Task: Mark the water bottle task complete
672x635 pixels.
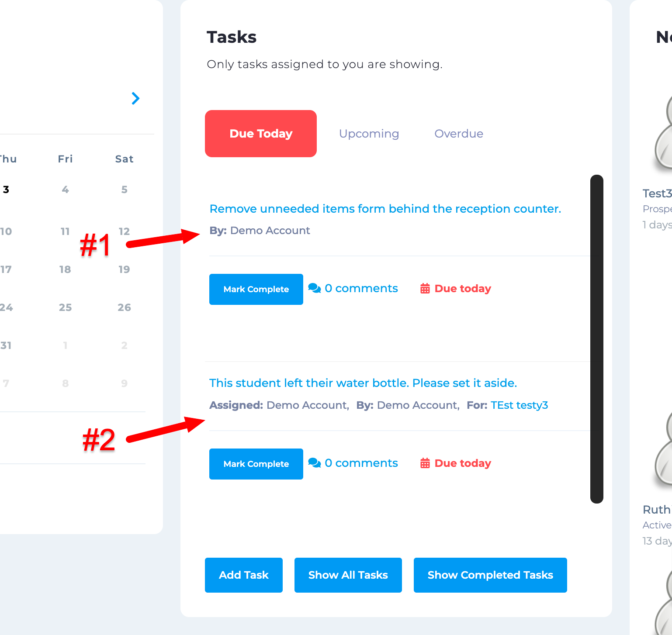Action: point(256,464)
